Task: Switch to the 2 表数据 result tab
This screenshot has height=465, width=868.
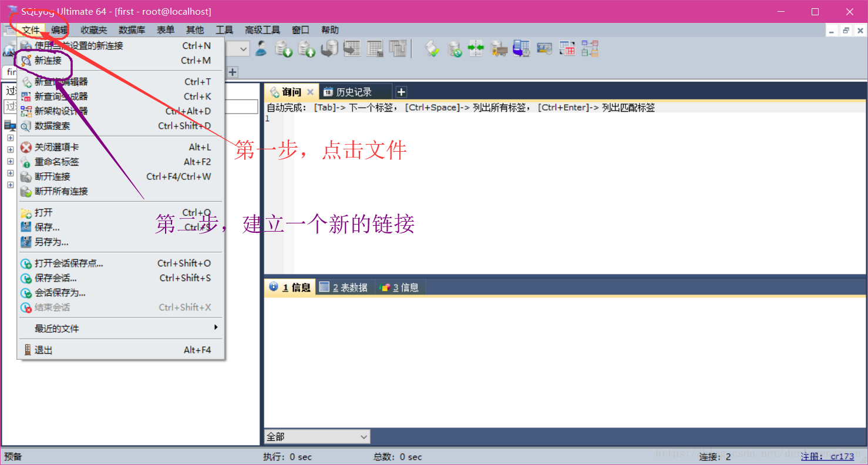Action: click(344, 287)
